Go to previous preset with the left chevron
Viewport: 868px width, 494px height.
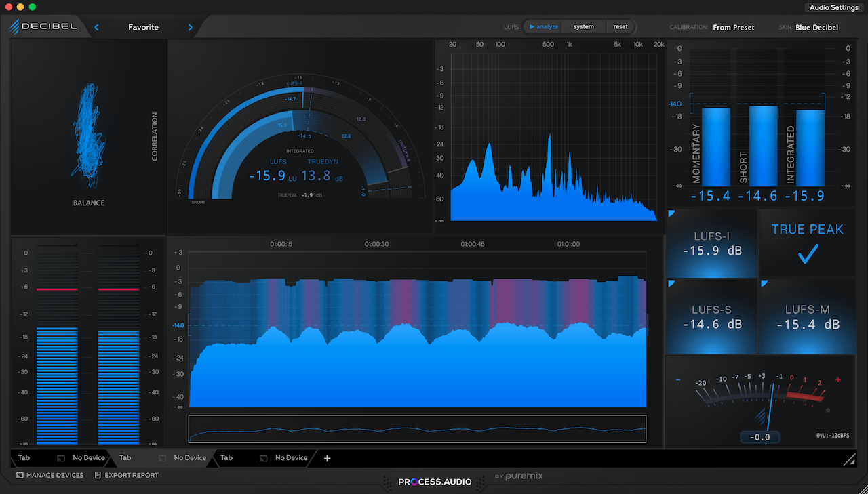[96, 27]
